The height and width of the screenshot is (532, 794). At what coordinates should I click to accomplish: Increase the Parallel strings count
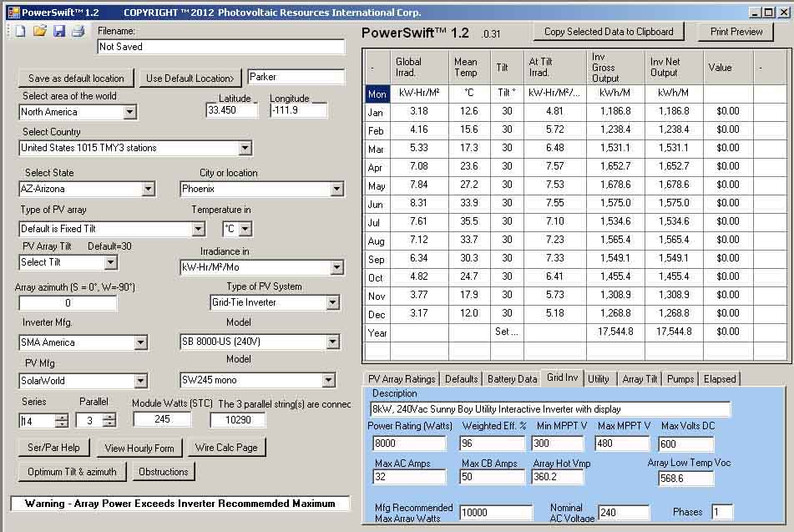pos(109,417)
